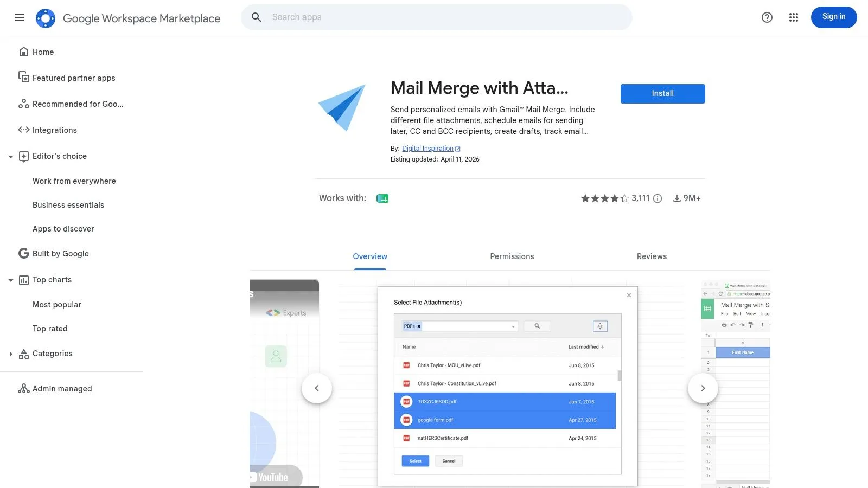Open the Digital Inspiration developer link
The width and height of the screenshot is (868, 488).
click(x=427, y=149)
